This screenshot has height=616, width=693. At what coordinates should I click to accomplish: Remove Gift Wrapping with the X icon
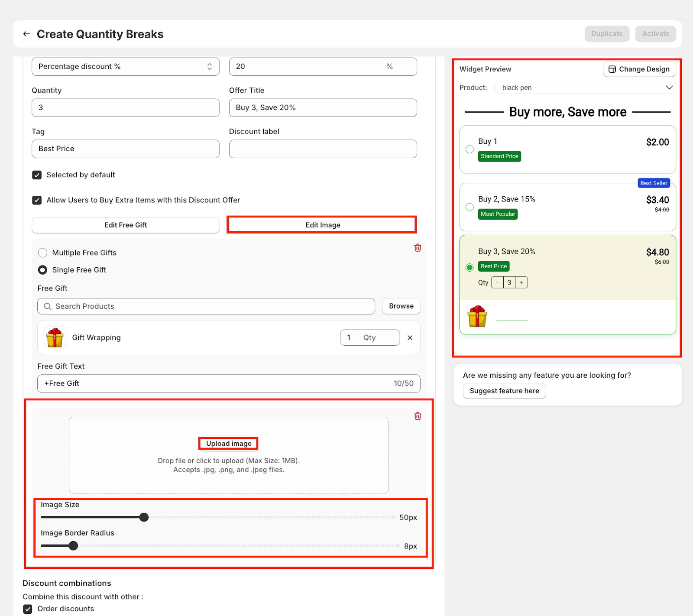tap(410, 337)
